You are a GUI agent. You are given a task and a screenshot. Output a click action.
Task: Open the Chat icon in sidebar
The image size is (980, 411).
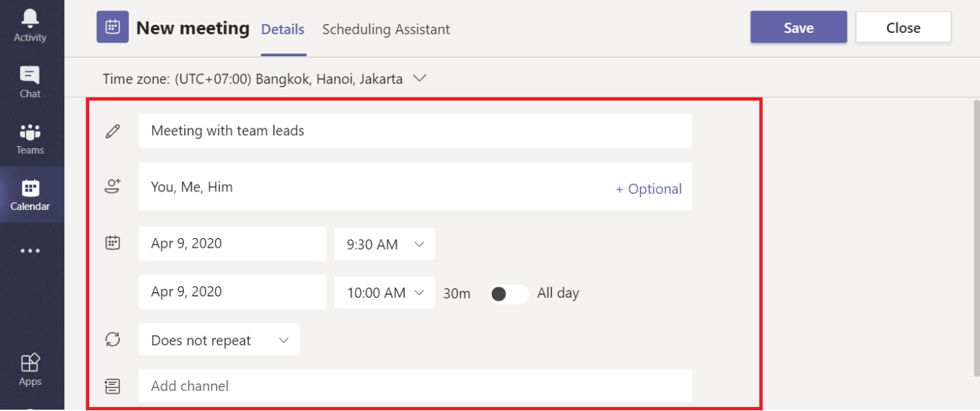coord(30,75)
